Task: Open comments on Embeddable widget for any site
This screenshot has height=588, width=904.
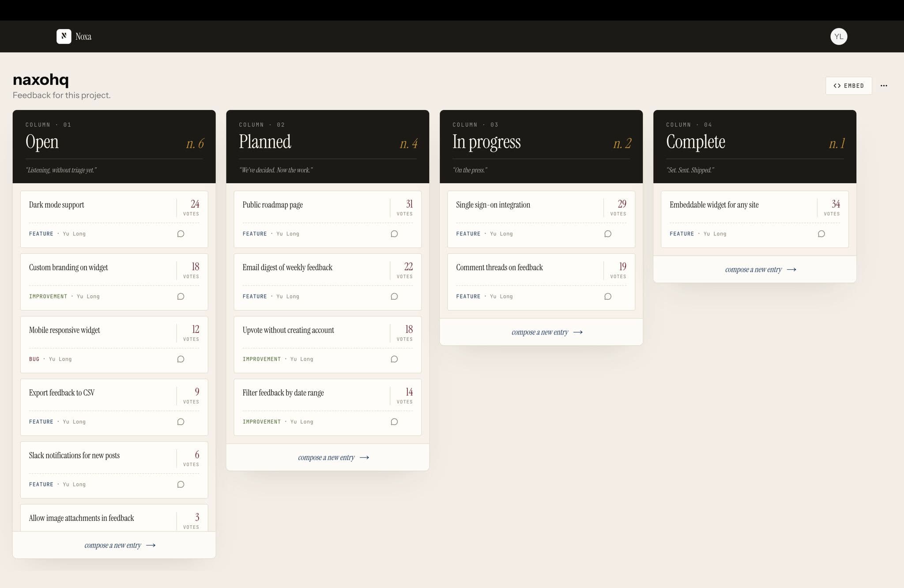Action: (x=821, y=234)
